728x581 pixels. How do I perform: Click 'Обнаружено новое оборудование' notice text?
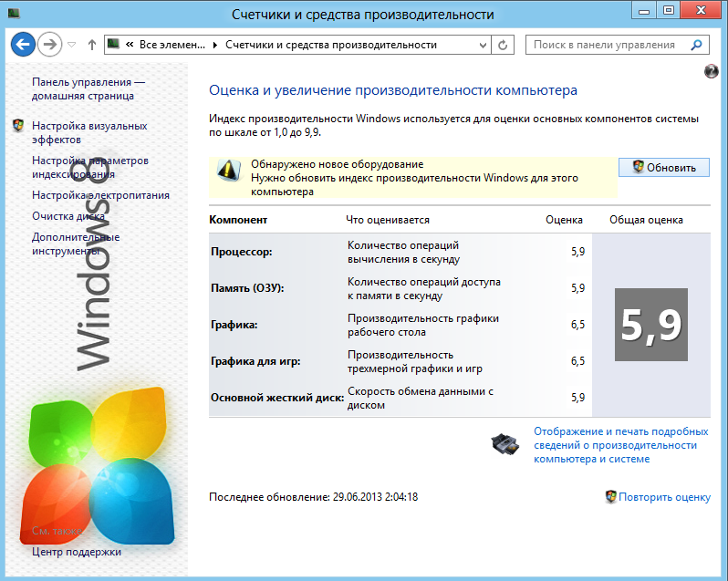tap(337, 164)
